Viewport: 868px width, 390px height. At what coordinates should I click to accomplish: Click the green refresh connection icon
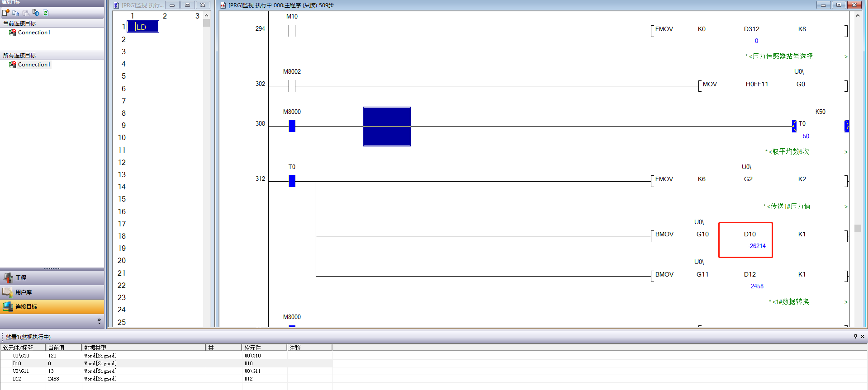coord(46,13)
